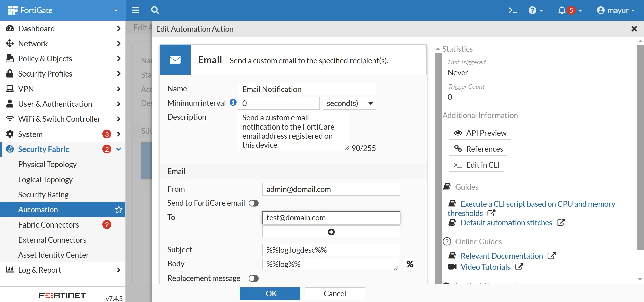Open external link icon for Relevant Documentation
This screenshot has width=644, height=302.
tap(552, 256)
